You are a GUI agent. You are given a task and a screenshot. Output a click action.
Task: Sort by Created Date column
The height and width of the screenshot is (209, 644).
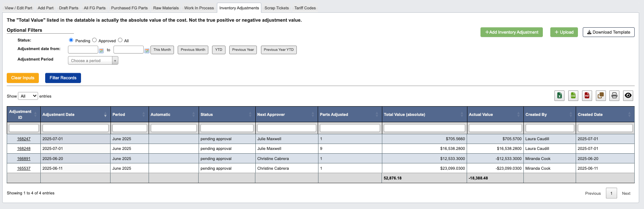pos(605,114)
